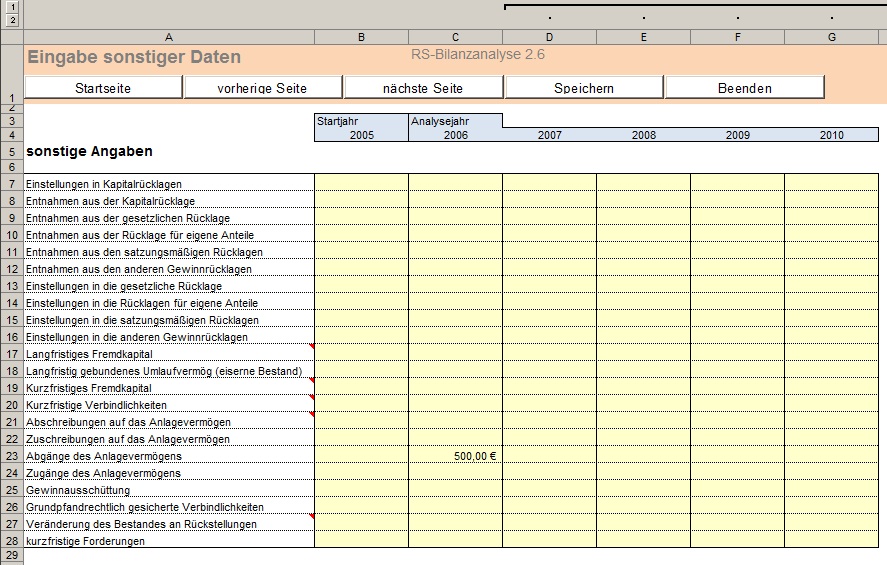The height and width of the screenshot is (565, 887).
Task: Click Gewinnausschüttung input cell for 2005
Action: tap(361, 490)
